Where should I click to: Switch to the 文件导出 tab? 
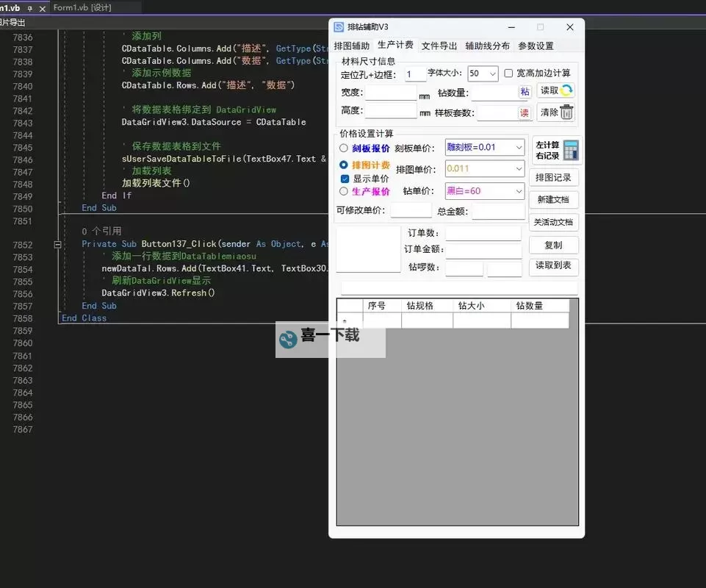pyautogui.click(x=439, y=45)
